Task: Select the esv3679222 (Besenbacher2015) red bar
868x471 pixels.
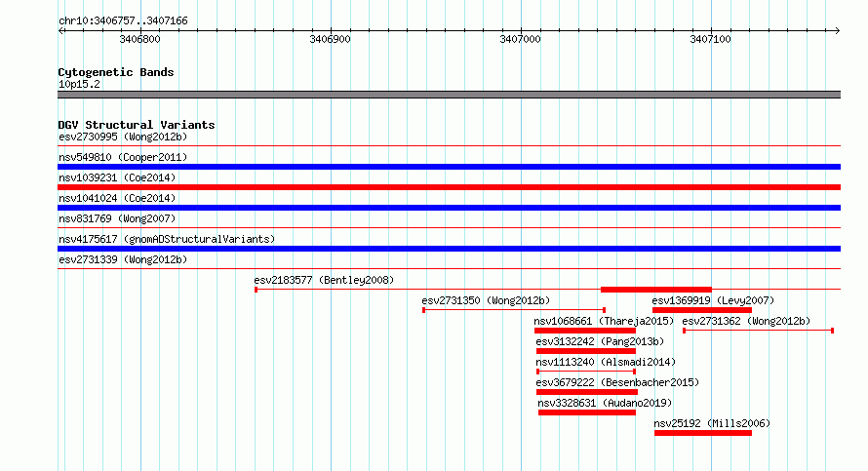Action: tap(587, 392)
